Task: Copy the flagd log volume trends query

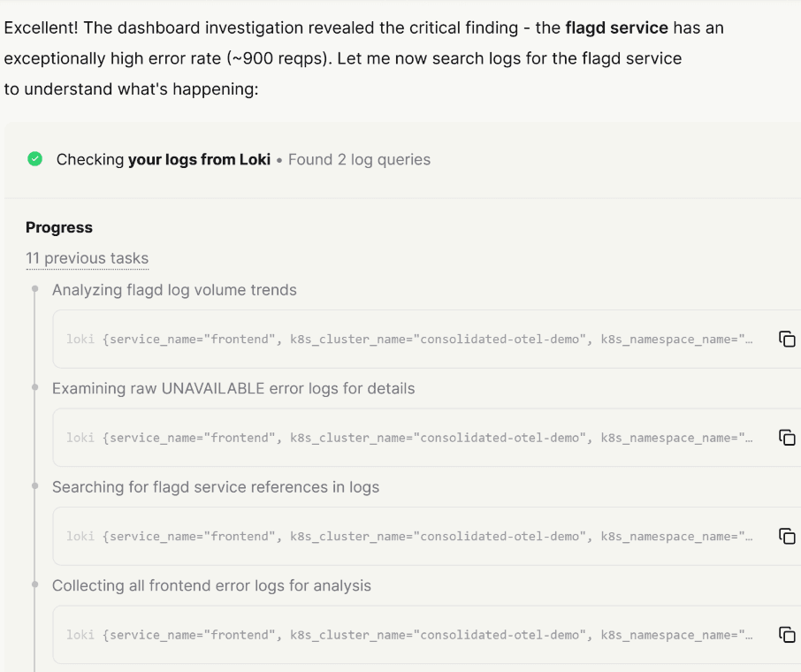Action: [x=786, y=339]
